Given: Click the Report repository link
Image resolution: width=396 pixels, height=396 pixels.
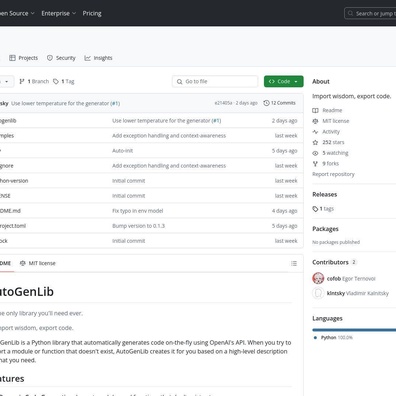Looking at the screenshot, I should pos(333,174).
